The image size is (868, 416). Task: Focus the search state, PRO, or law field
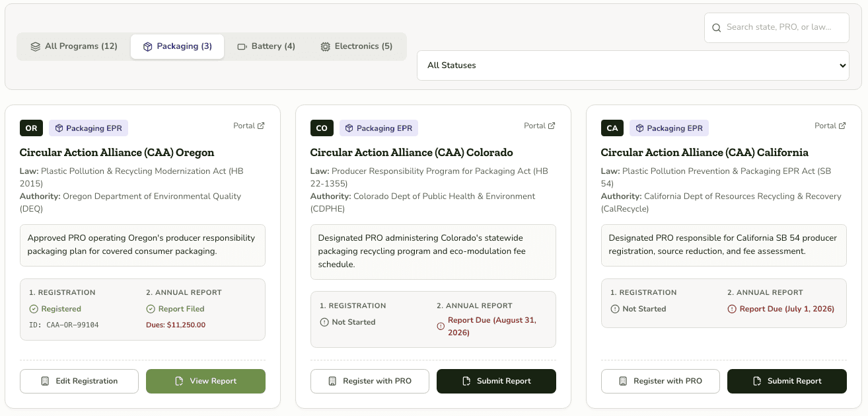click(x=777, y=28)
